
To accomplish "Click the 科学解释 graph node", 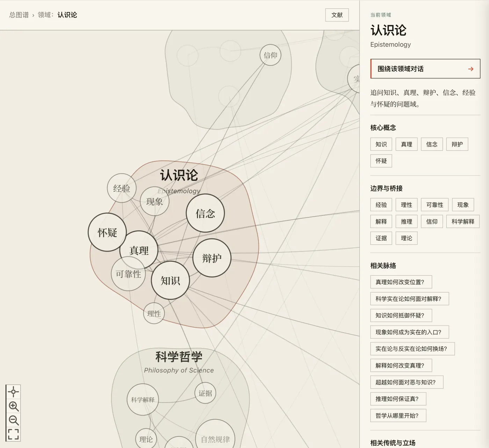I will tap(143, 399).
